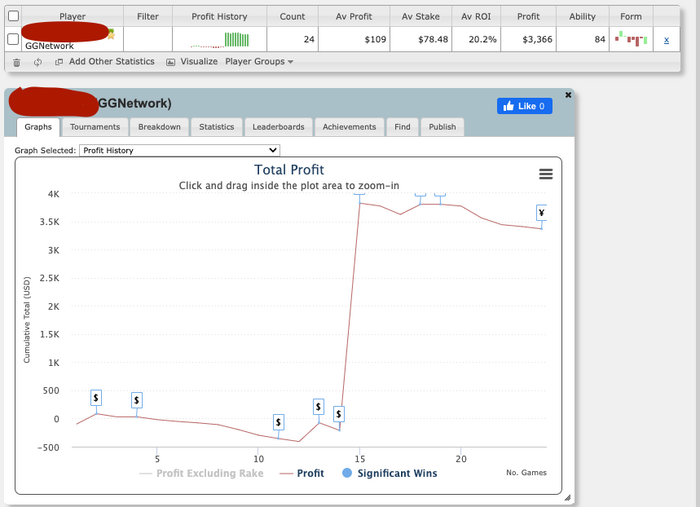700x507 pixels.
Task: Click the panel resize grip icon
Action: [x=567, y=498]
